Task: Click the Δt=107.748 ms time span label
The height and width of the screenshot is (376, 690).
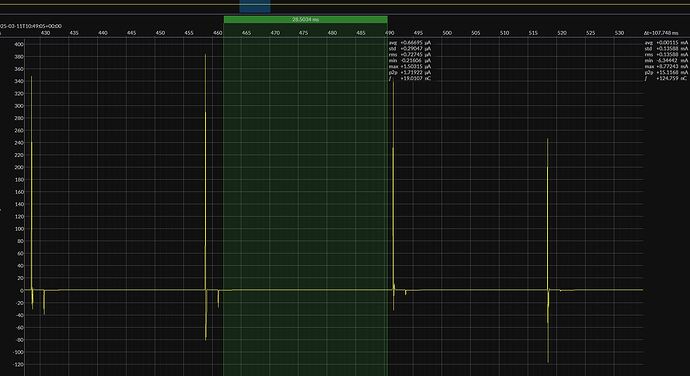Action: 661,33
